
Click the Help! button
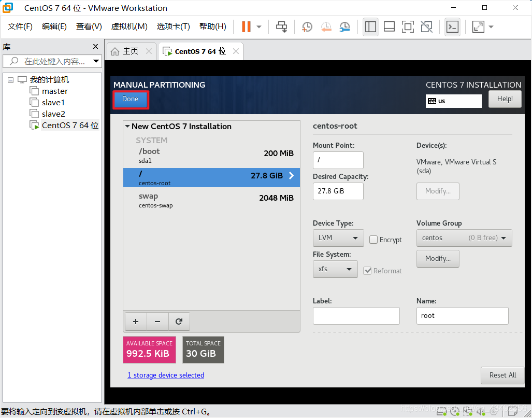(x=505, y=99)
